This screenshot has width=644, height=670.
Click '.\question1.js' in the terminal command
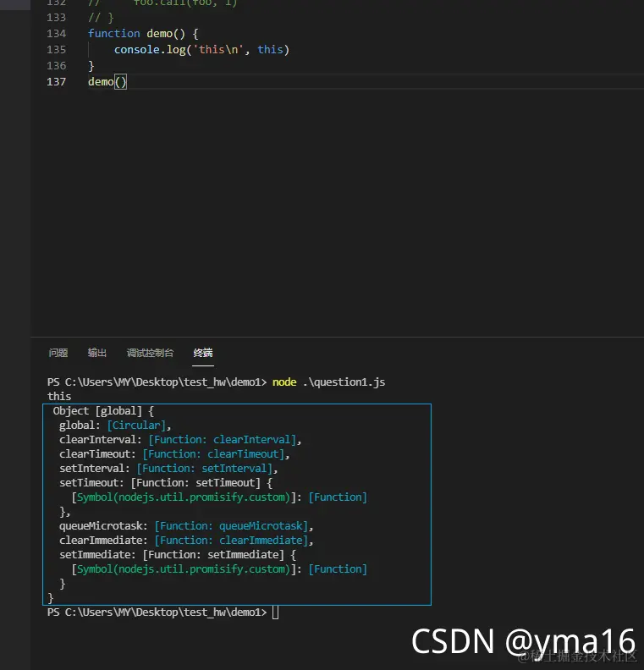tap(344, 382)
